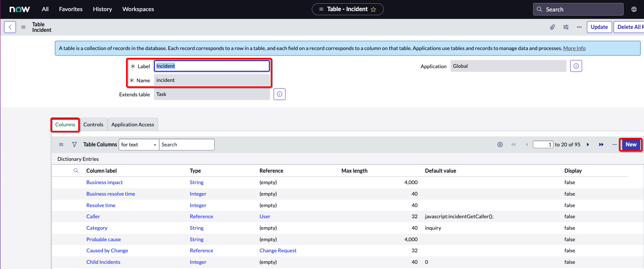Click String type in Business impact row
644x269 pixels.
pos(196,182)
